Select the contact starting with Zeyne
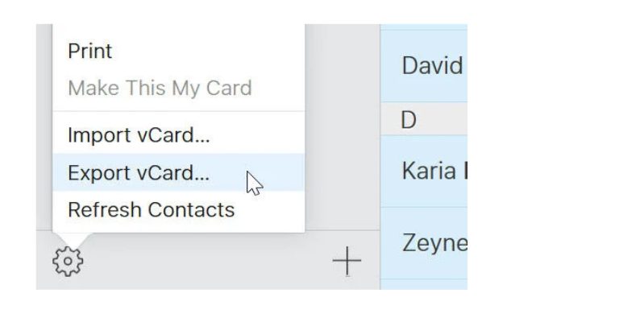This screenshot has width=644, height=322. coord(424,243)
